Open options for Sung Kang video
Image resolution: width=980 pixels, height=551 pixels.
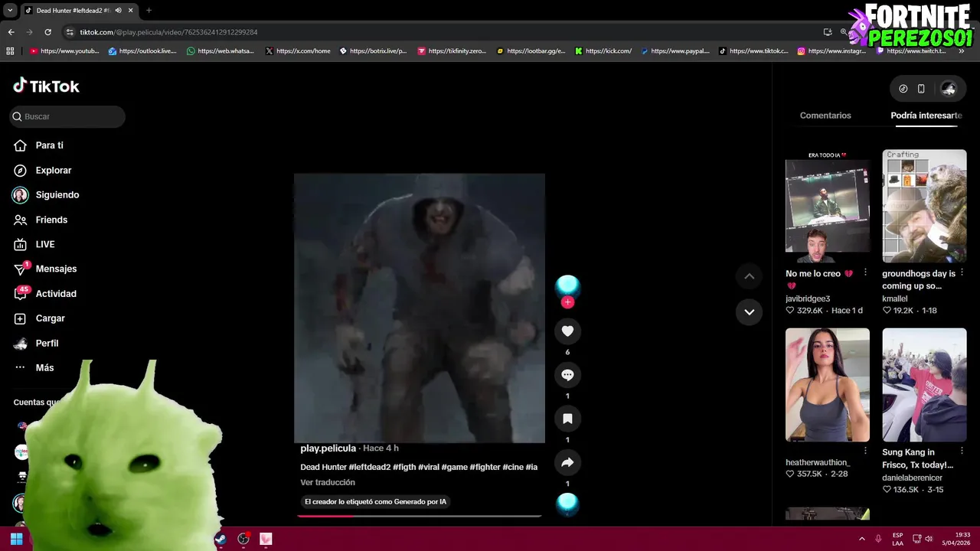click(x=962, y=452)
